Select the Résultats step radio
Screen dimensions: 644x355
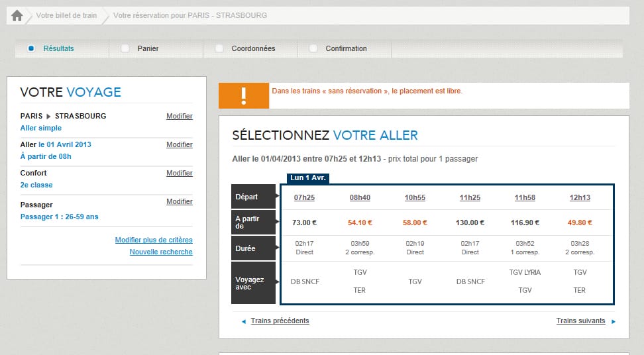pos(30,48)
